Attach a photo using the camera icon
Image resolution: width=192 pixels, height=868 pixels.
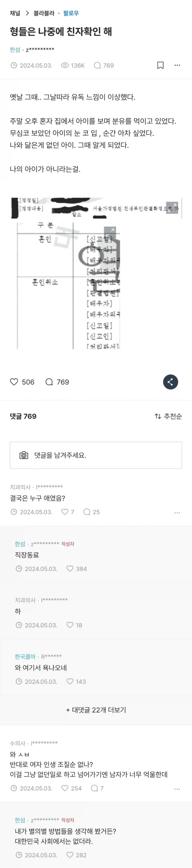[x=24, y=455]
